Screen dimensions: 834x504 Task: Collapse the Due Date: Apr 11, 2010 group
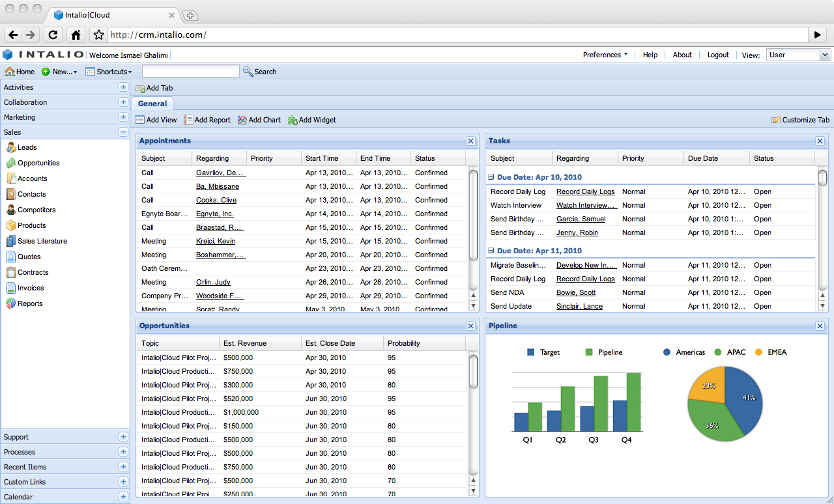pyautogui.click(x=491, y=251)
